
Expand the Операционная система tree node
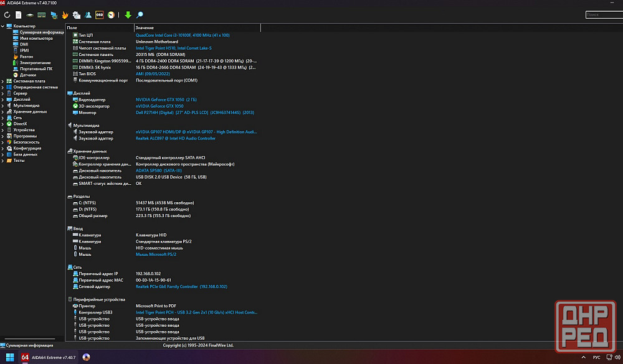click(x=2, y=87)
